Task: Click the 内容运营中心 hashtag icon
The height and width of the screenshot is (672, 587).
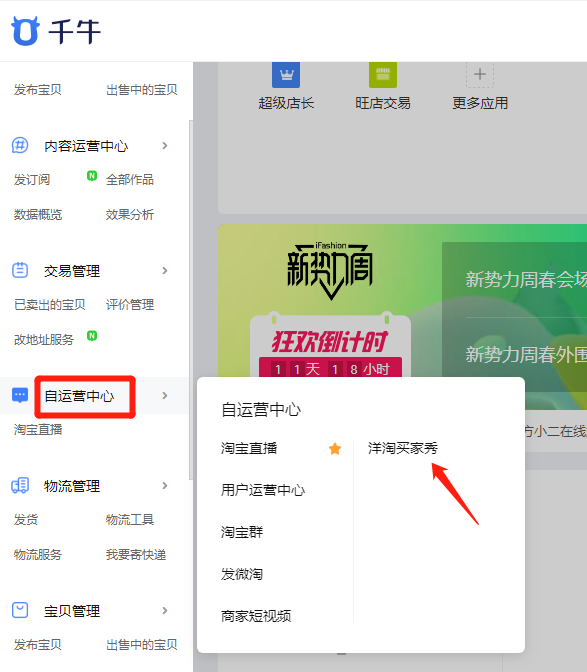Action: [x=20, y=146]
